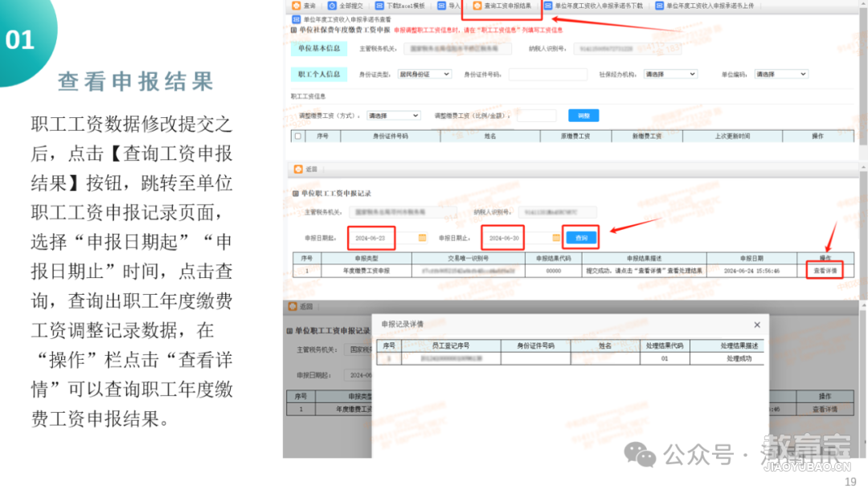
Task: Click 返回 above the 单位职工工资申报记录 heading
Action: tap(305, 169)
